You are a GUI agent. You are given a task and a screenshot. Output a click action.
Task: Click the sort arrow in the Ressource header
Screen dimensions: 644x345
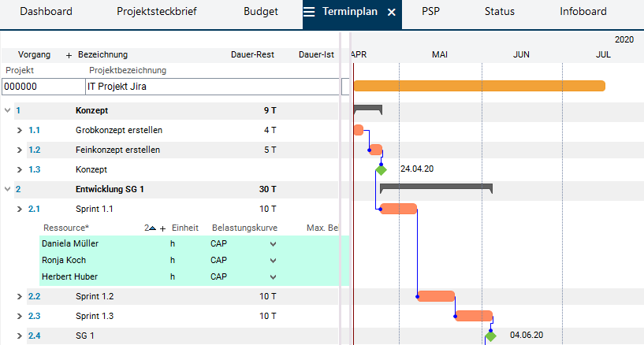click(152, 228)
